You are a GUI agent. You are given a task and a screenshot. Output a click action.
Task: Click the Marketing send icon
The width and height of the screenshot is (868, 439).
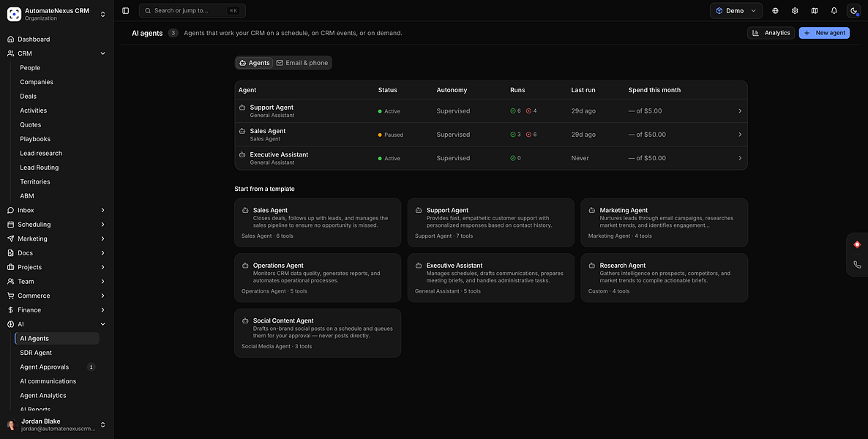[10, 239]
